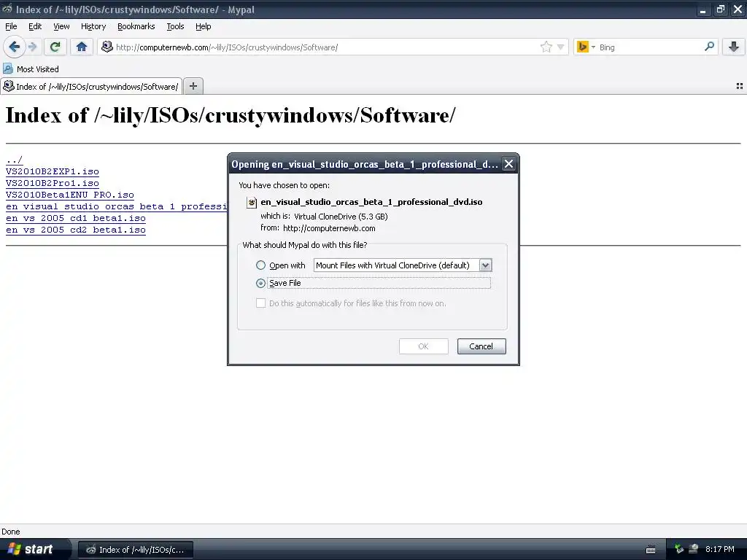The height and width of the screenshot is (560, 747).
Task: Click the Mypal window title bar icon
Action: (x=7, y=9)
